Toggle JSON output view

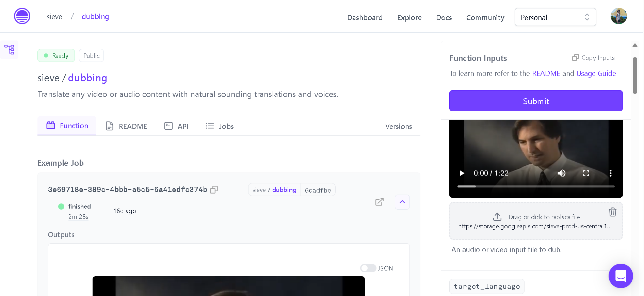point(368,268)
